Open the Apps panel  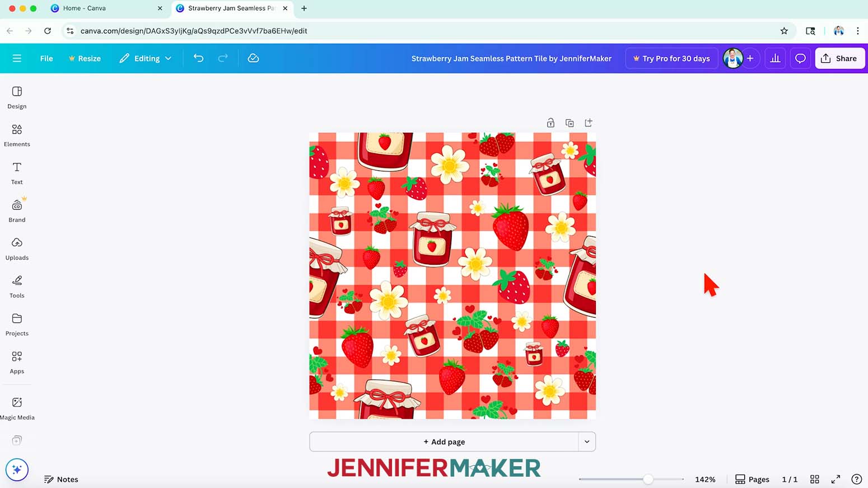(x=17, y=363)
